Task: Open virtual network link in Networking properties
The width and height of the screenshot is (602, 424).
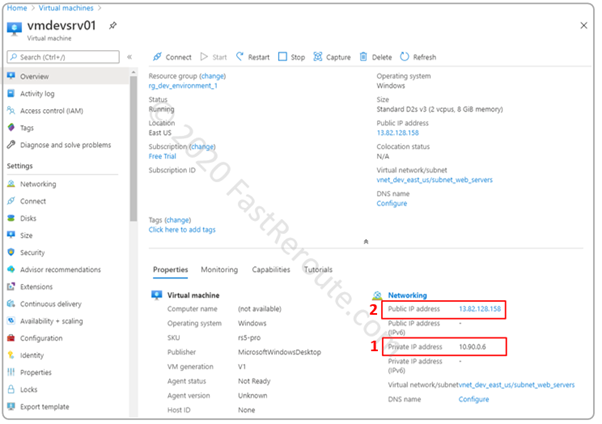Action: pyautogui.click(x=517, y=385)
